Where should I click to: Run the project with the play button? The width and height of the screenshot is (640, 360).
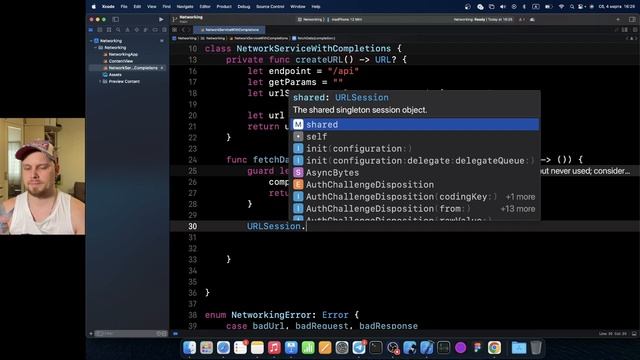coord(161,19)
